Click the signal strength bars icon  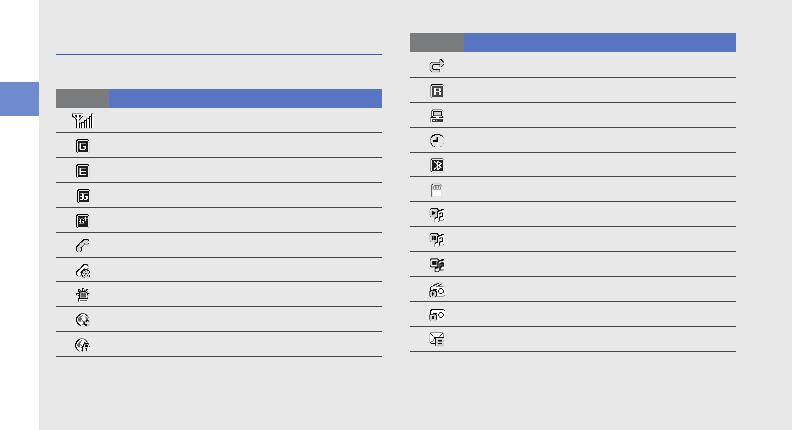click(83, 120)
